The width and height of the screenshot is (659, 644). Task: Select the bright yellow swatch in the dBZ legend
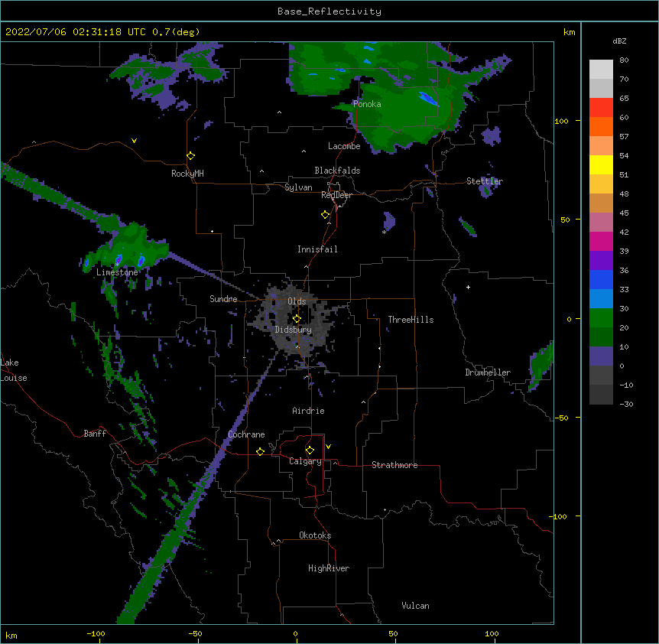[601, 164]
